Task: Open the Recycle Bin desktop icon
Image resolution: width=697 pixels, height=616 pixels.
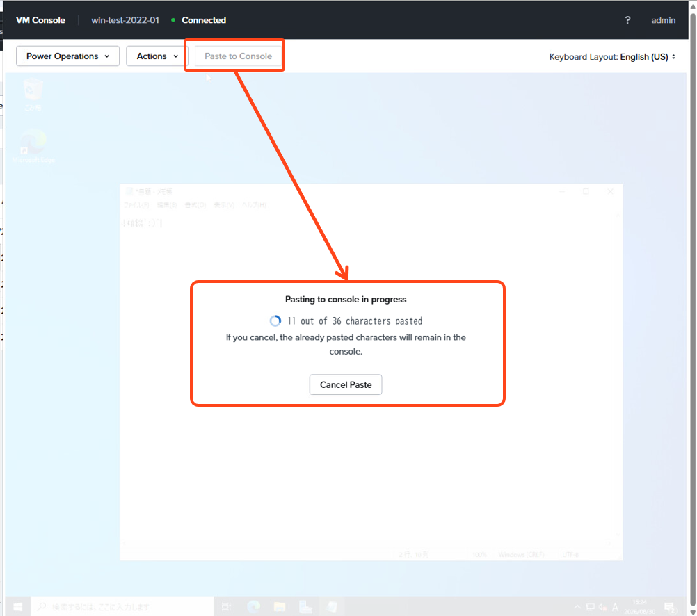Action: 33,94
